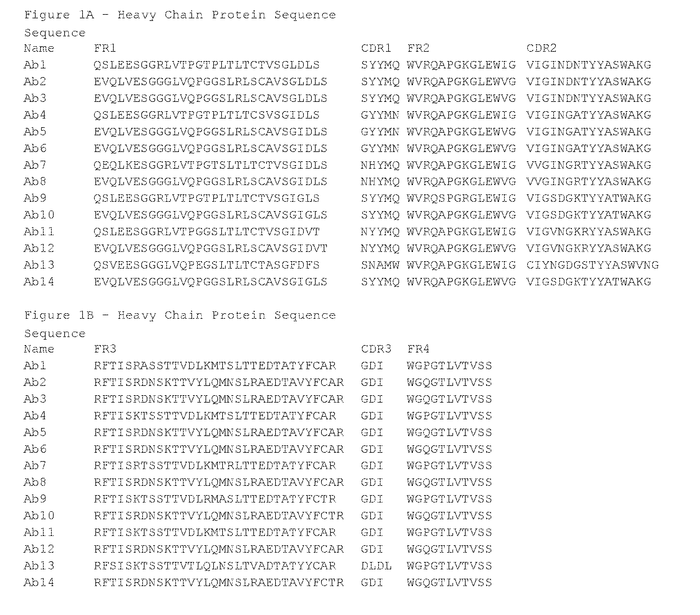Click the Ab9 FR3 sequence ending in FCTR

(x=215, y=499)
